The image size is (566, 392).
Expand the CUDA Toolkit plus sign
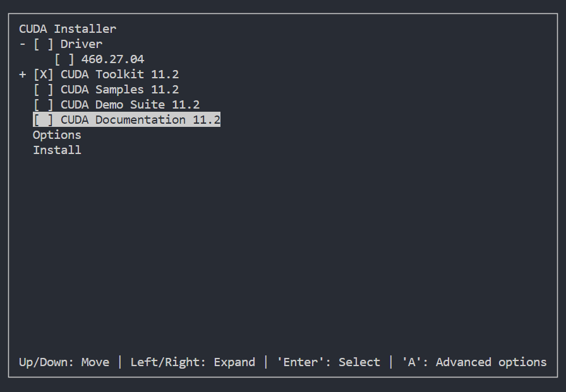coord(23,74)
